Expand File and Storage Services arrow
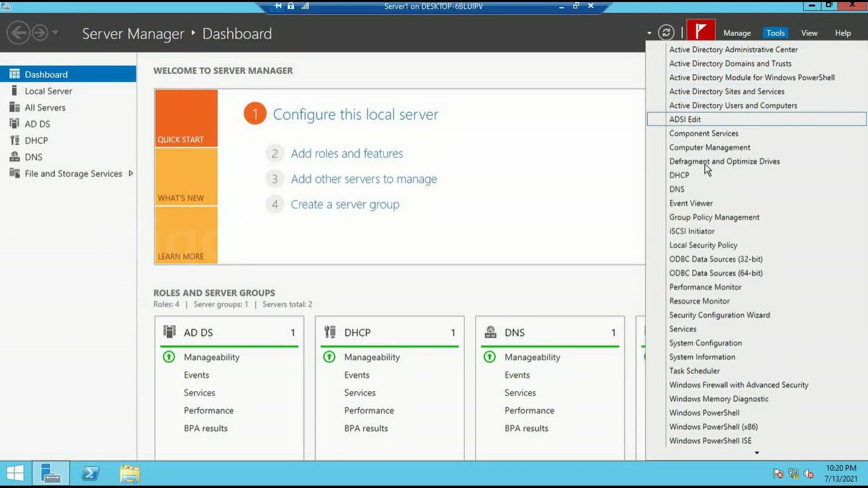 point(131,174)
